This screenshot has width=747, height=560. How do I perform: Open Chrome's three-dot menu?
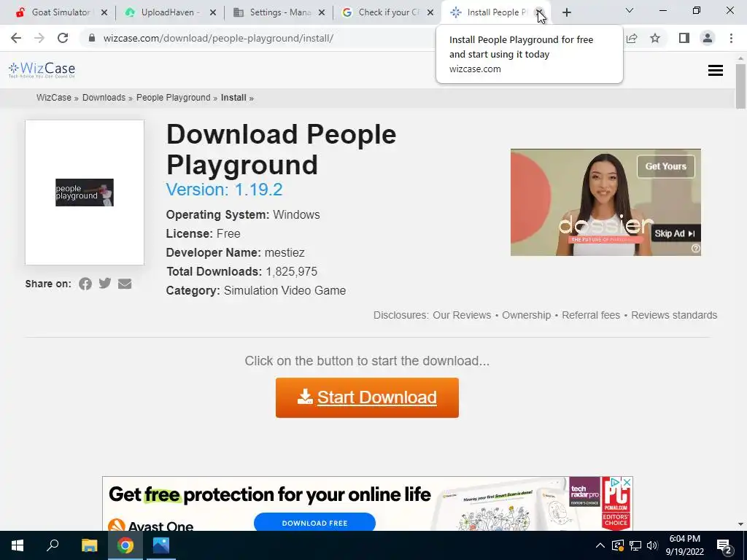tap(731, 38)
